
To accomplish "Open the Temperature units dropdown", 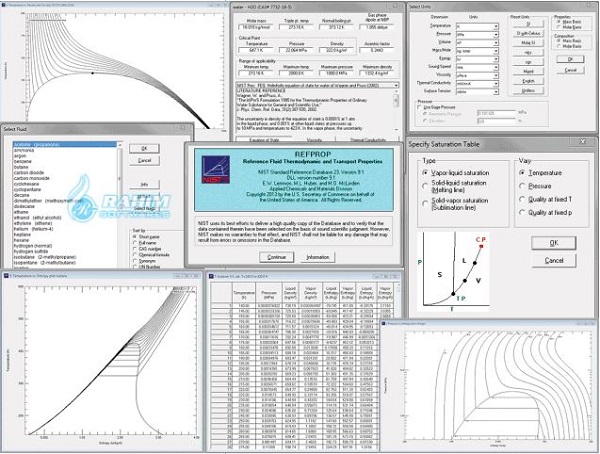I will click(x=496, y=26).
